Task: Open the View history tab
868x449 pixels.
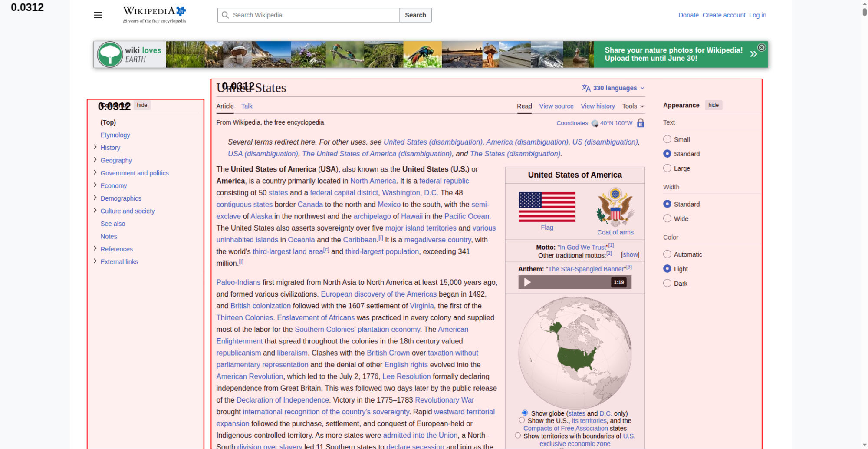Action: 598,106
